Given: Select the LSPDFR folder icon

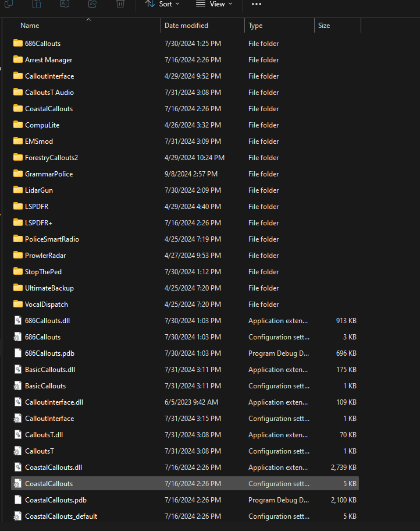Looking at the screenshot, I should click(x=18, y=206).
